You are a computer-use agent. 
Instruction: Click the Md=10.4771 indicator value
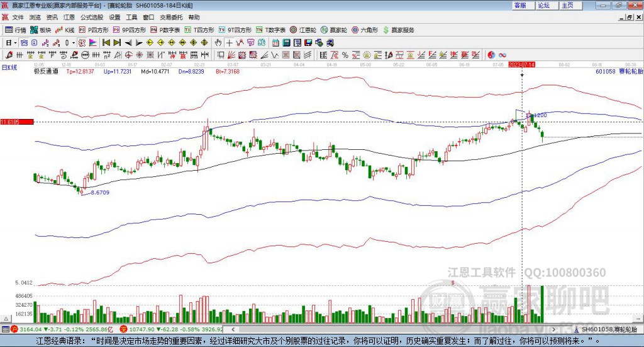point(155,71)
